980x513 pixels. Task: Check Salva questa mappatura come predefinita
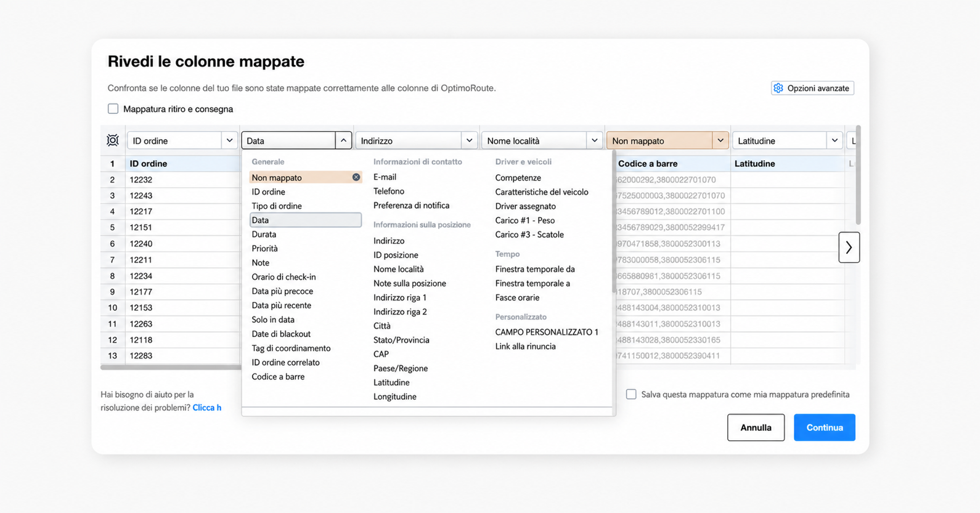tap(631, 394)
